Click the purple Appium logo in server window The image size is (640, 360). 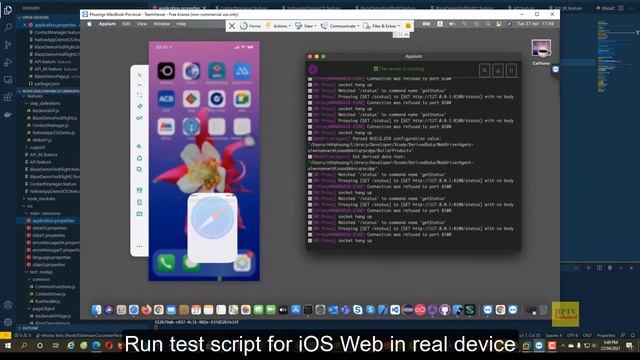click(313, 69)
